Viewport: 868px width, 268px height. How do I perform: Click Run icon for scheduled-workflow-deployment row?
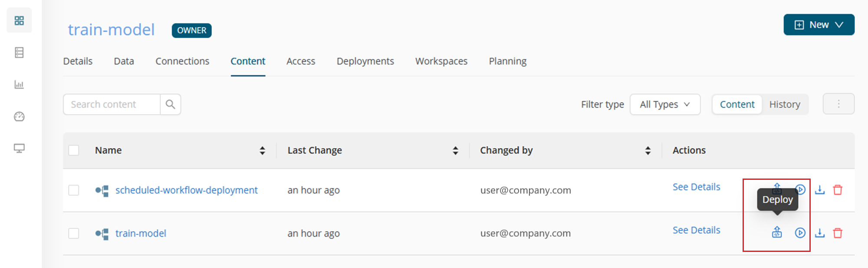click(x=801, y=189)
